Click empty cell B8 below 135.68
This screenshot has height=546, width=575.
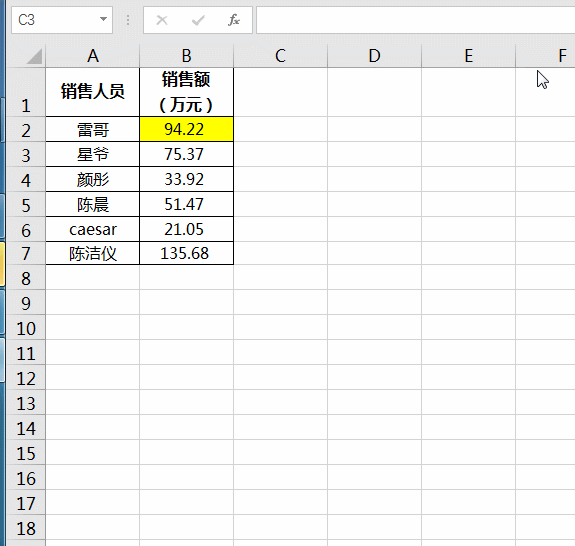[x=186, y=277]
